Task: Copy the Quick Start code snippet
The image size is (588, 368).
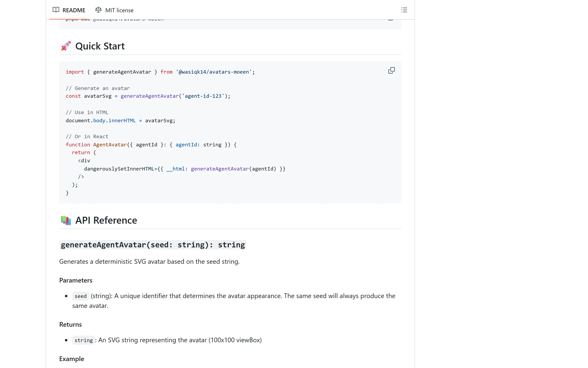Action: (391, 71)
